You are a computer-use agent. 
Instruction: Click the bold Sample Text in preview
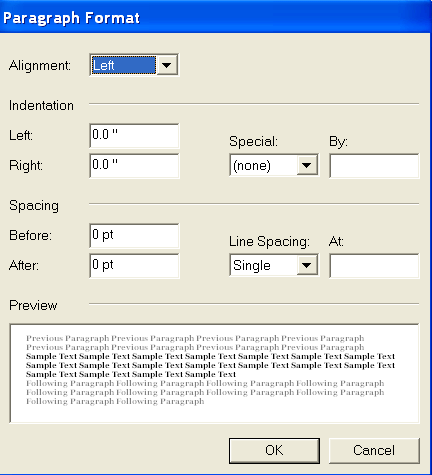pos(210,365)
